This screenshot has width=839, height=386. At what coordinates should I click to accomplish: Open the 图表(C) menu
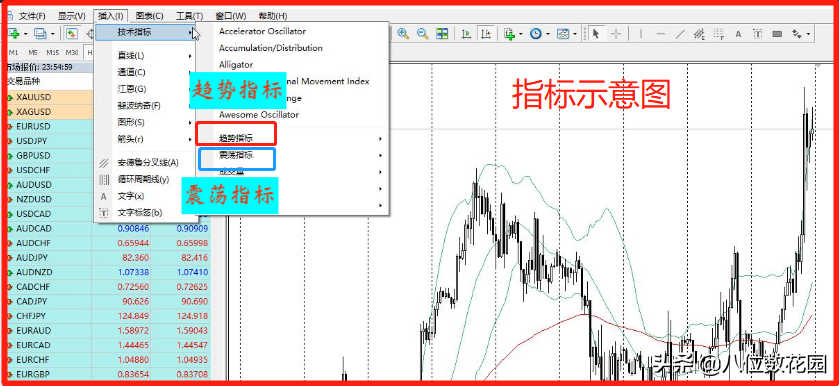150,16
